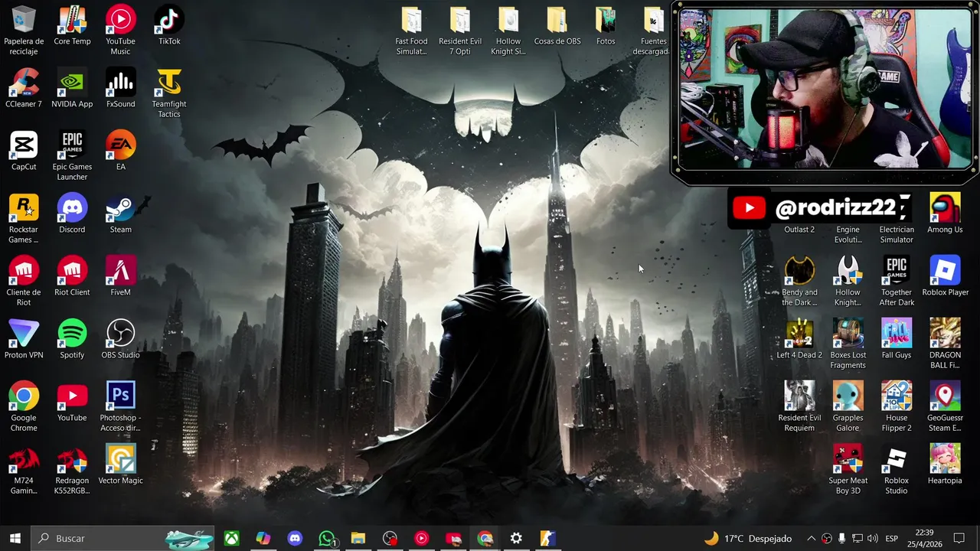Open File Explorer from the taskbar
Screen dimensions: 980x551
pos(358,538)
